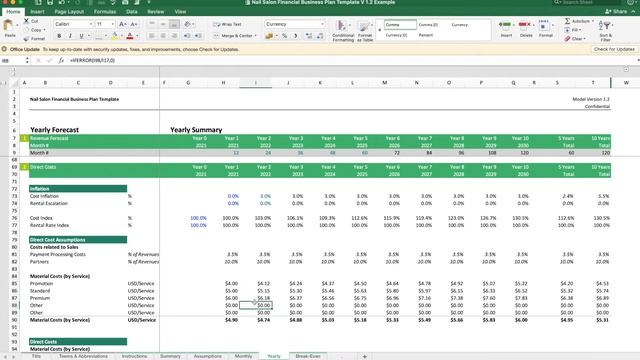This screenshot has height=360, width=640.
Task: Toggle center text alignment
Action: (163, 36)
